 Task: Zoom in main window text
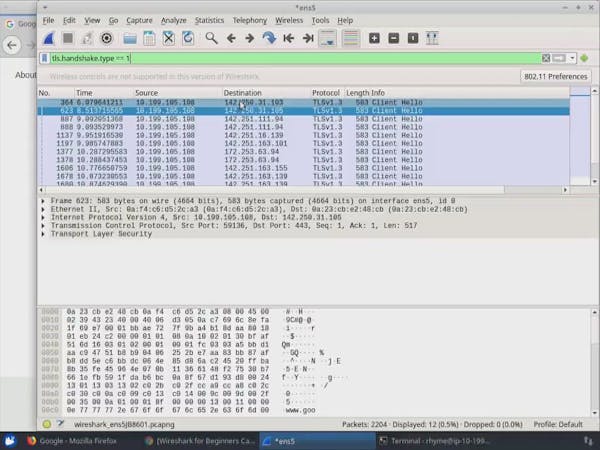pos(374,38)
